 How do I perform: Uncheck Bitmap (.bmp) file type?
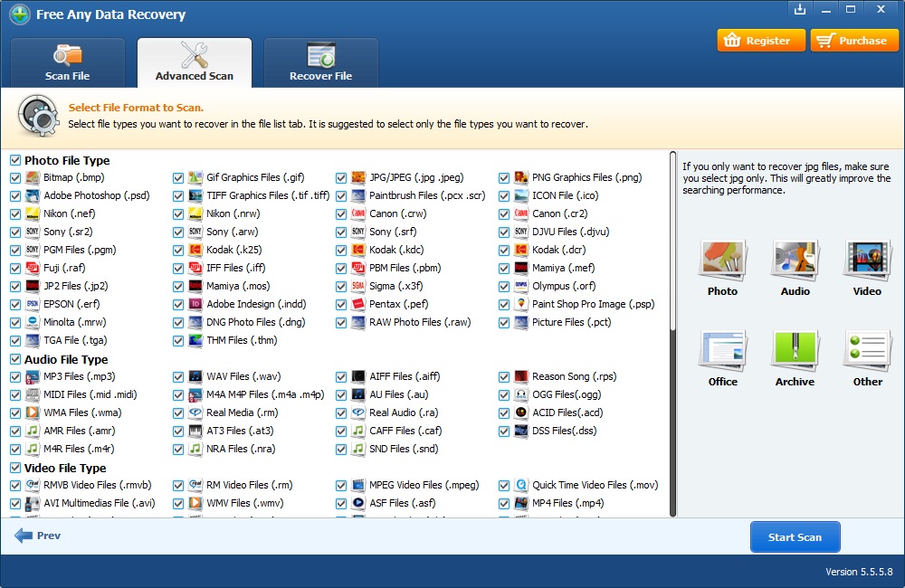14,177
